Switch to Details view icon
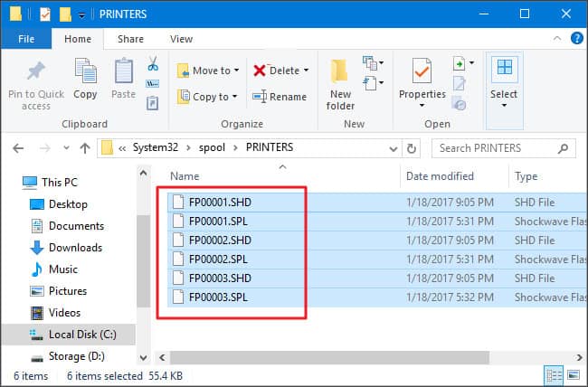Screen dimensions: 588x387 point(554,376)
